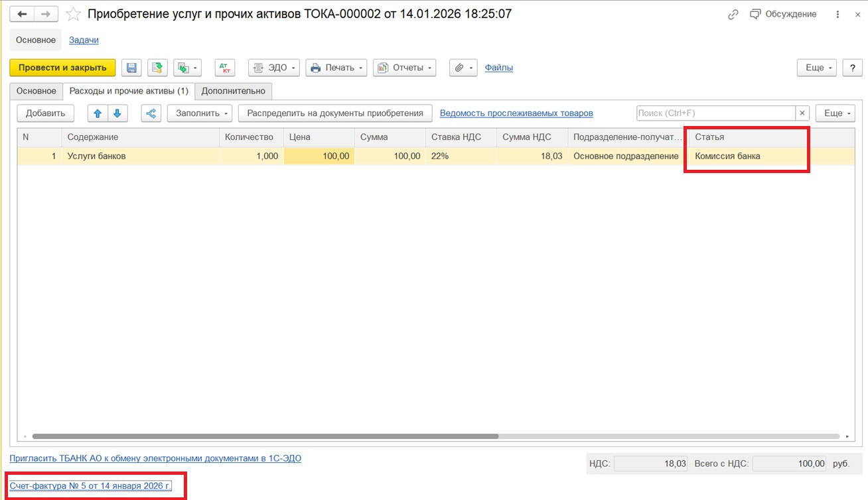Click the split row icon
Image resolution: width=868 pixels, height=500 pixels.
[151, 113]
